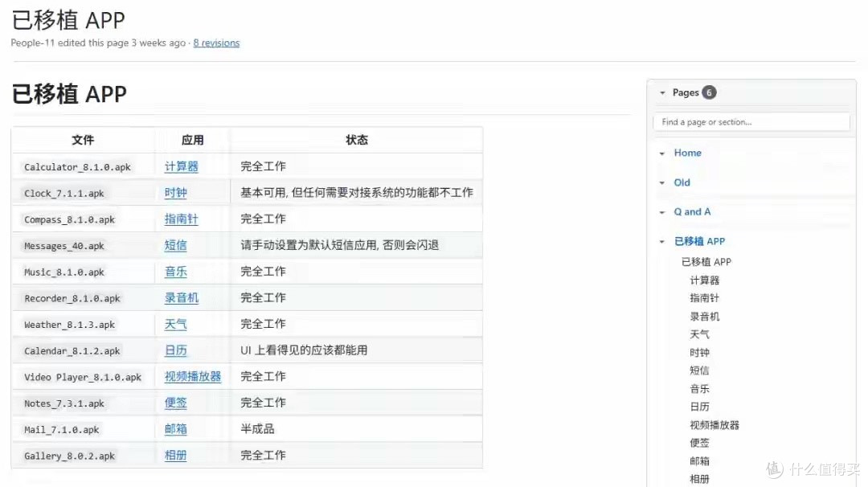Open the 8 revisions link

(x=216, y=43)
